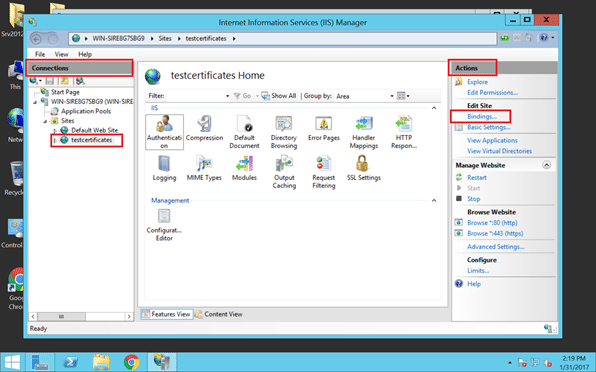The image size is (596, 372).
Task: Click Edit Permissions link
Action: tap(492, 92)
